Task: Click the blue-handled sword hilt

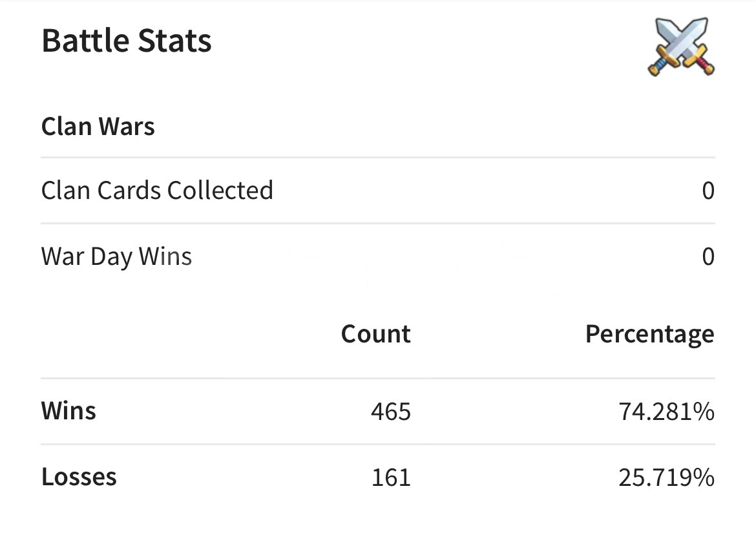Action: tap(660, 65)
